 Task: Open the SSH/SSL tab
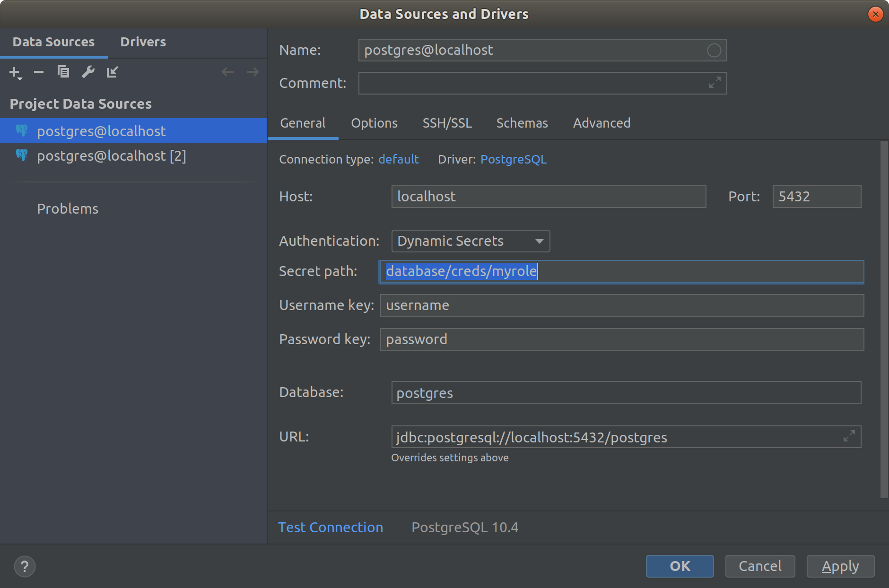pyautogui.click(x=447, y=123)
